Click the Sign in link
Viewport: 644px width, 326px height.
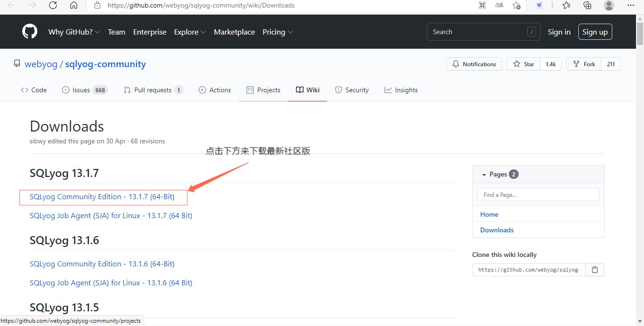pyautogui.click(x=559, y=32)
